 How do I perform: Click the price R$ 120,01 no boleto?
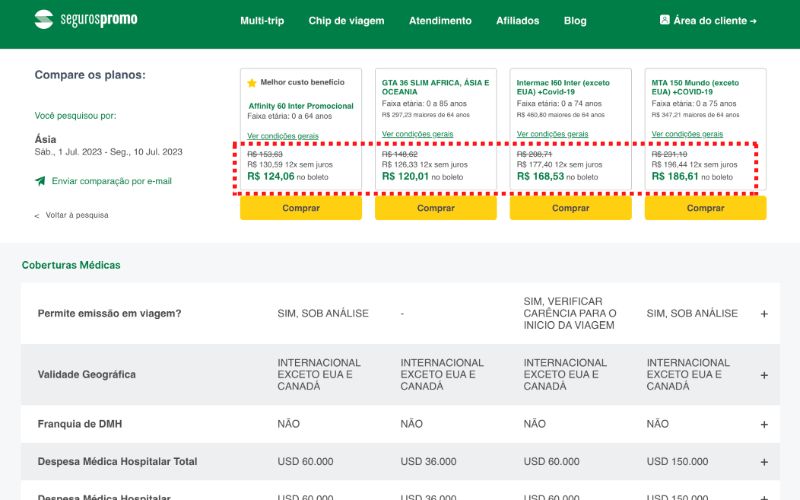coord(422,177)
